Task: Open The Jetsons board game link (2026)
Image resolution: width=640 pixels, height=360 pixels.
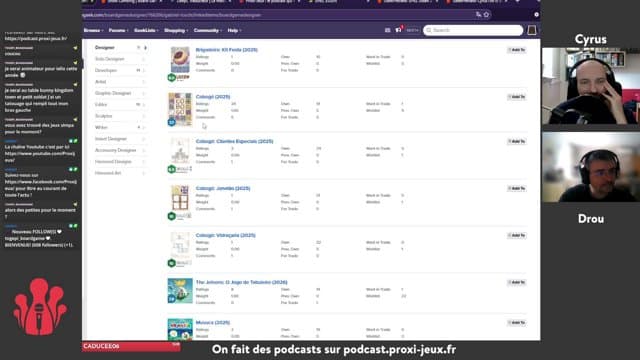Action: (242, 282)
